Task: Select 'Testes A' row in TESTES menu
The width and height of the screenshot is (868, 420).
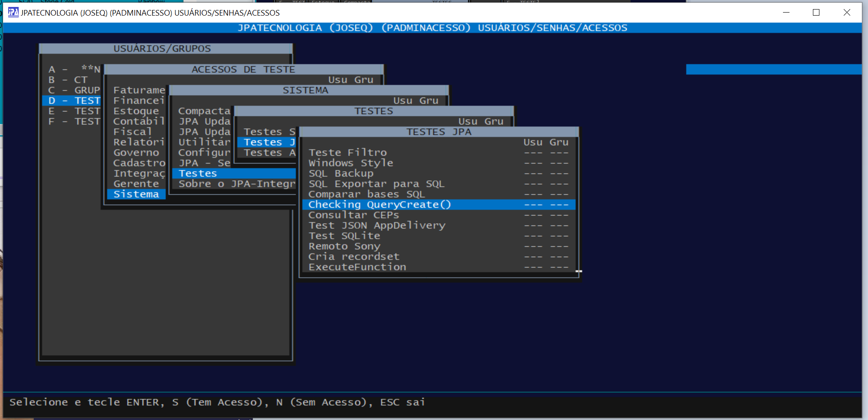Action: pos(267,153)
